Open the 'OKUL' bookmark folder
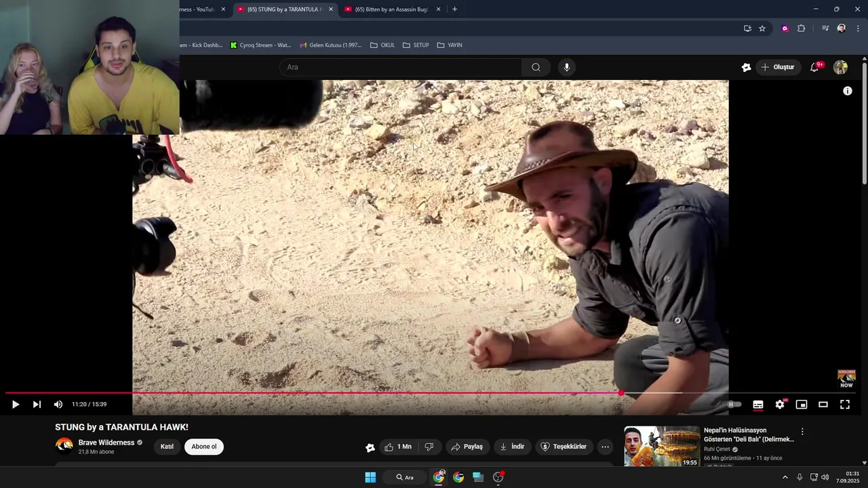868x488 pixels. (382, 45)
